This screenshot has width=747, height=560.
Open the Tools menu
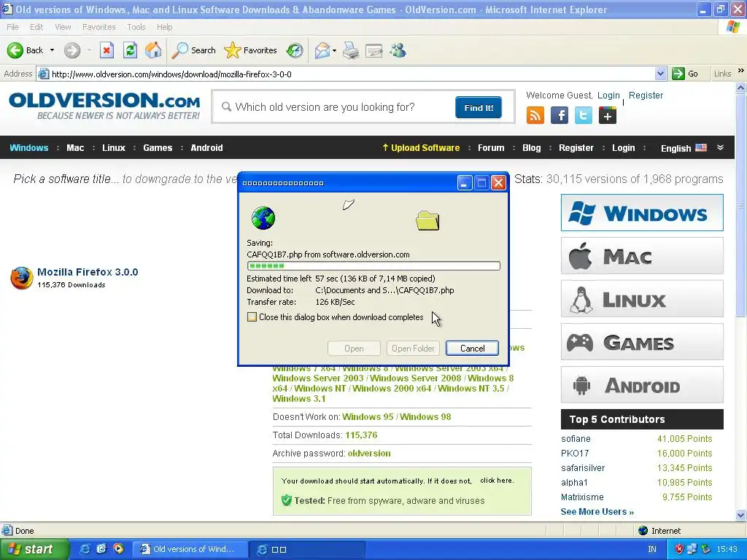point(136,27)
